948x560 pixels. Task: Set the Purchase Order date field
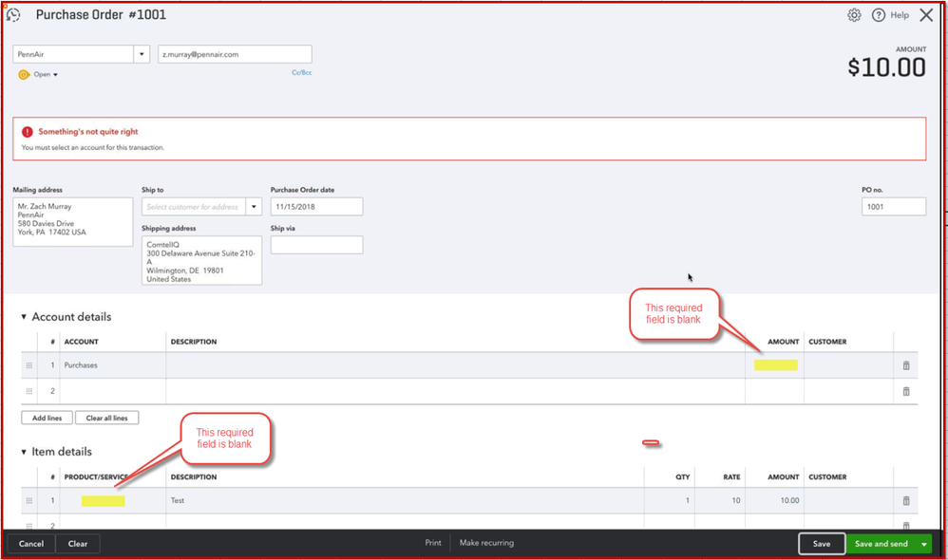317,207
